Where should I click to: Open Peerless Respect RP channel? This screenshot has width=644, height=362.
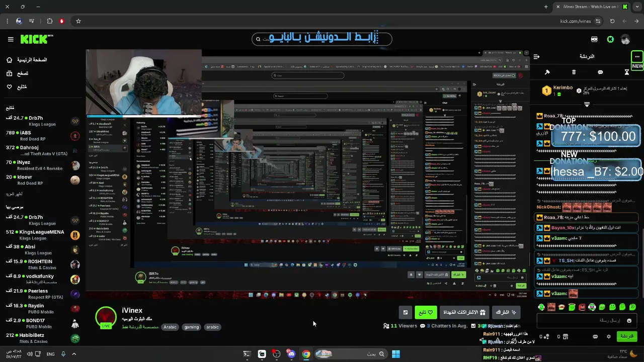[42, 294]
